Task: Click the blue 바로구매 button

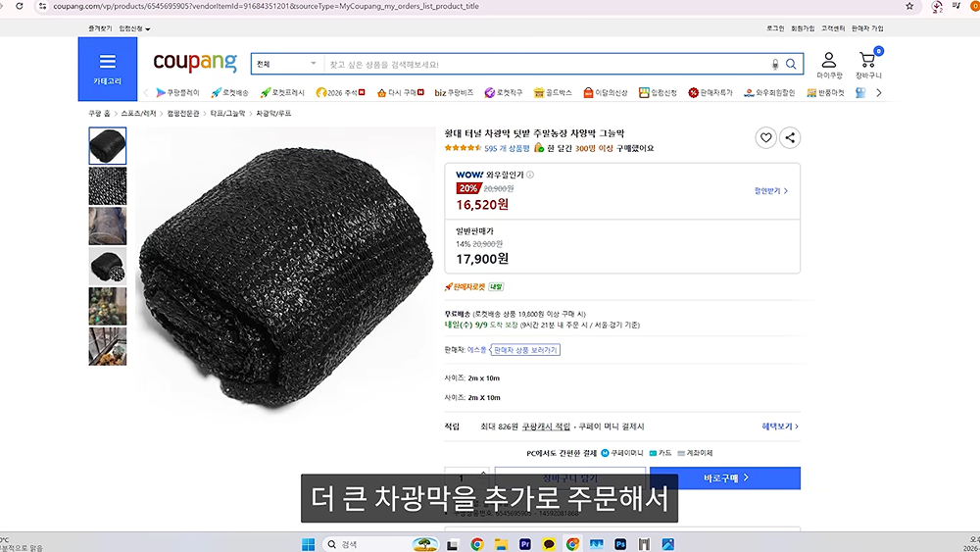Action: [x=725, y=478]
